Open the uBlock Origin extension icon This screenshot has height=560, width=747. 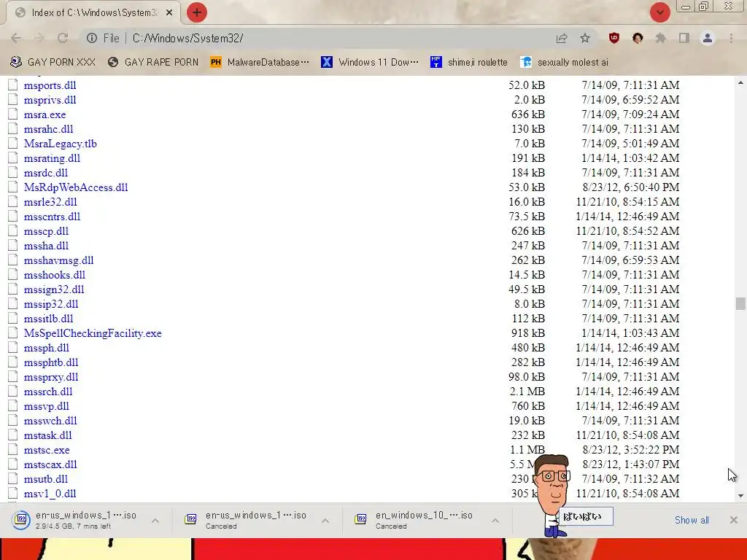coord(614,38)
